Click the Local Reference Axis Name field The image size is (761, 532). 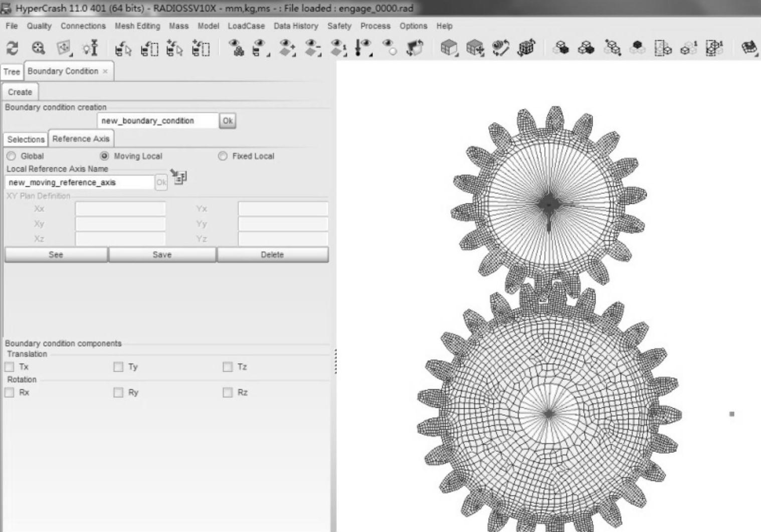pyautogui.click(x=79, y=182)
